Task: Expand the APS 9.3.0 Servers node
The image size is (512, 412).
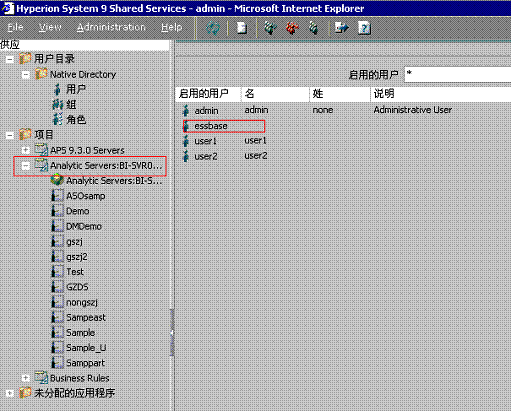Action: [x=26, y=150]
